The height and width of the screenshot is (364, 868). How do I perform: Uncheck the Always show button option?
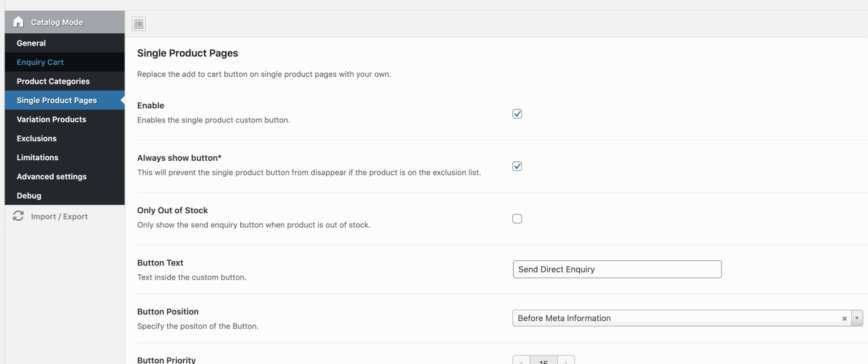(517, 166)
